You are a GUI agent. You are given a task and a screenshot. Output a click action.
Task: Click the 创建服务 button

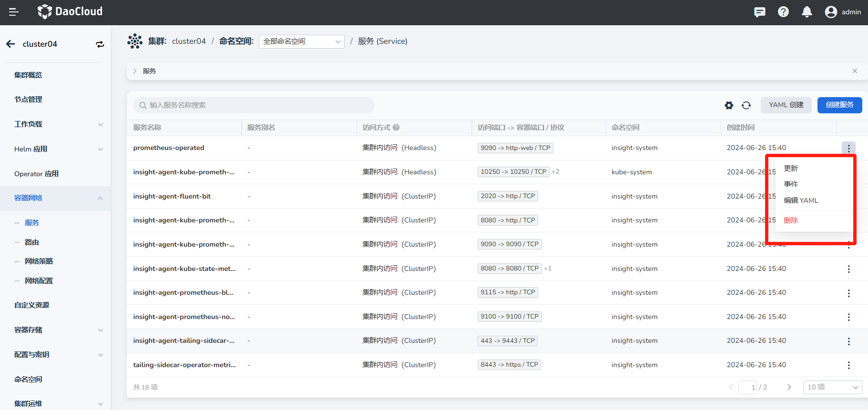839,105
